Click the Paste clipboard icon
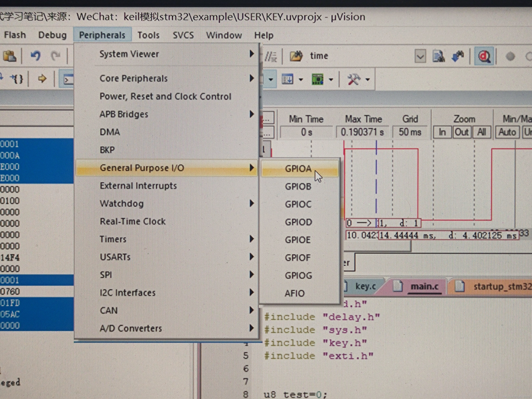 (x=10, y=56)
